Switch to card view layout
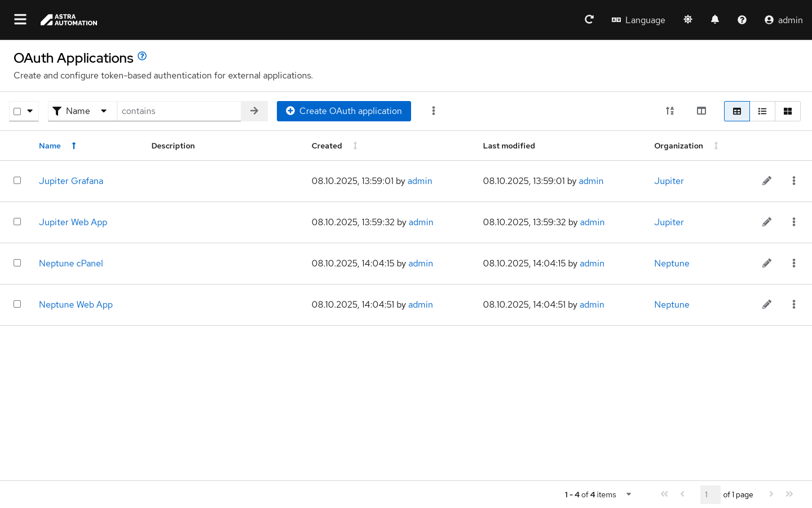The image size is (812, 508). [788, 111]
